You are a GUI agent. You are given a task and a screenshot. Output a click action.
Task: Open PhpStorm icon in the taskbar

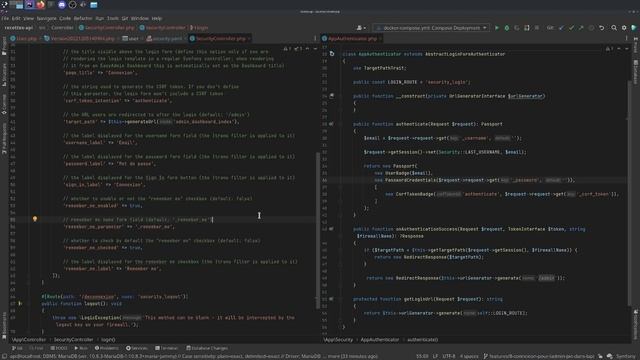[29, 5]
